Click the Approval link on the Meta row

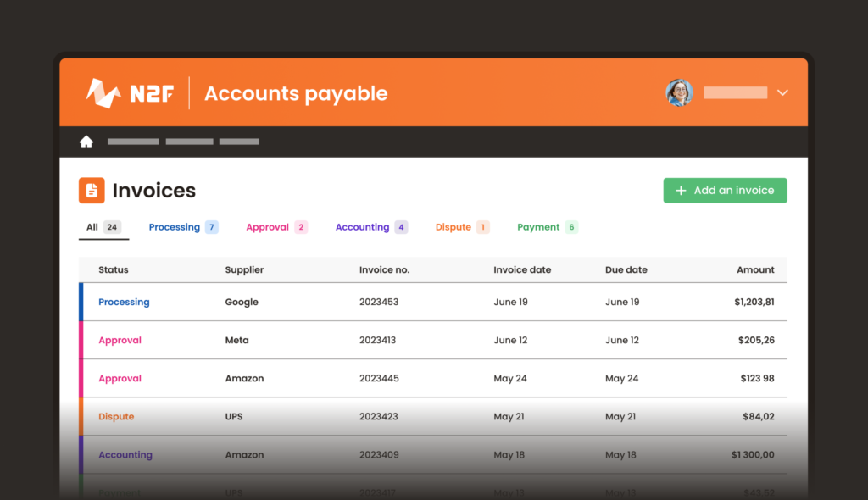[120, 340]
